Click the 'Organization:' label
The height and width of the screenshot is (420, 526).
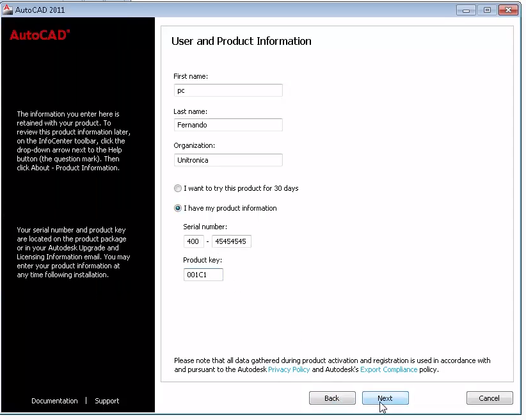pyautogui.click(x=195, y=146)
